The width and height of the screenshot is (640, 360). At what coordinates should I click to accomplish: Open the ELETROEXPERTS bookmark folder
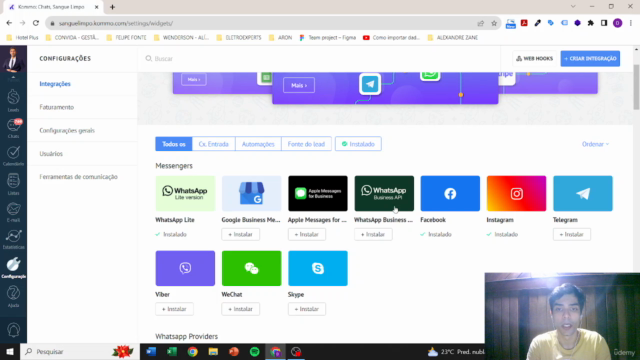[239, 38]
